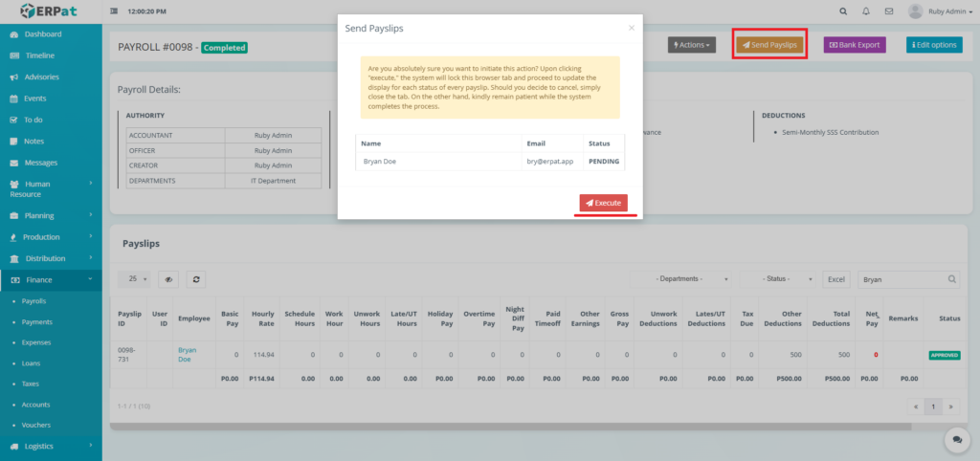
Task: Close the Send Payslips dialog
Action: click(x=632, y=28)
